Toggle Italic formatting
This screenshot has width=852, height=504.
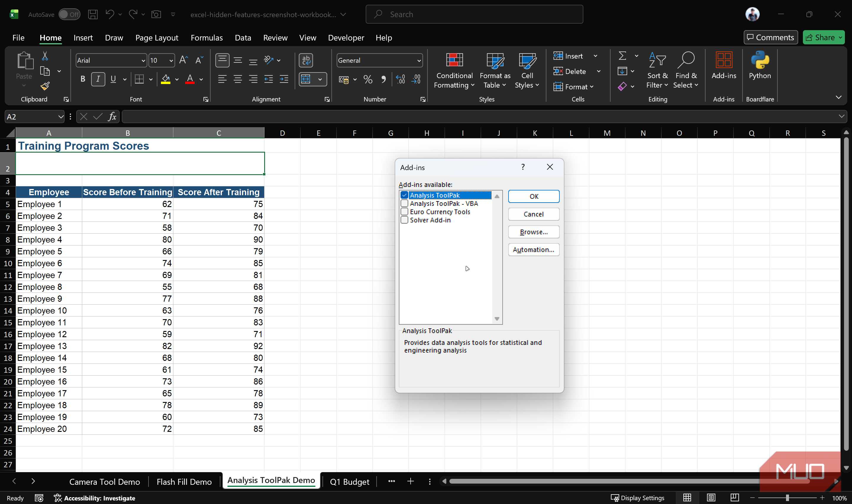pyautogui.click(x=98, y=79)
